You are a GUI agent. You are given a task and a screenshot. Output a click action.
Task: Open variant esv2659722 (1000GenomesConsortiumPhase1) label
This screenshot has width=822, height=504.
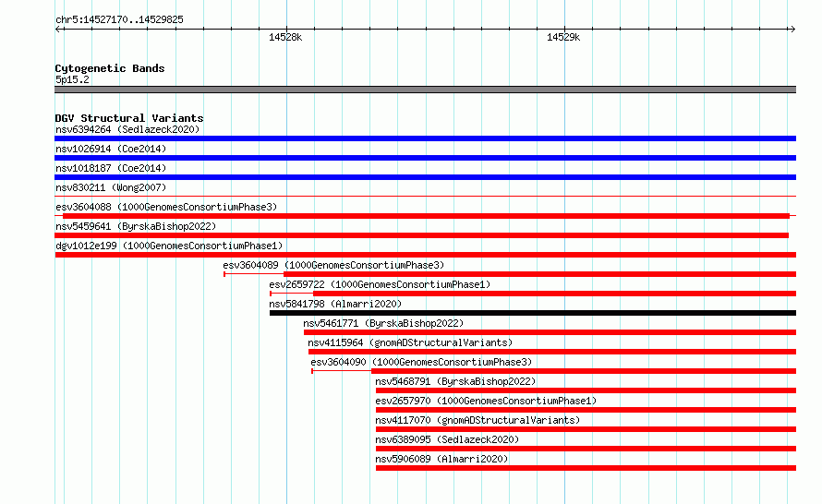pyautogui.click(x=380, y=284)
